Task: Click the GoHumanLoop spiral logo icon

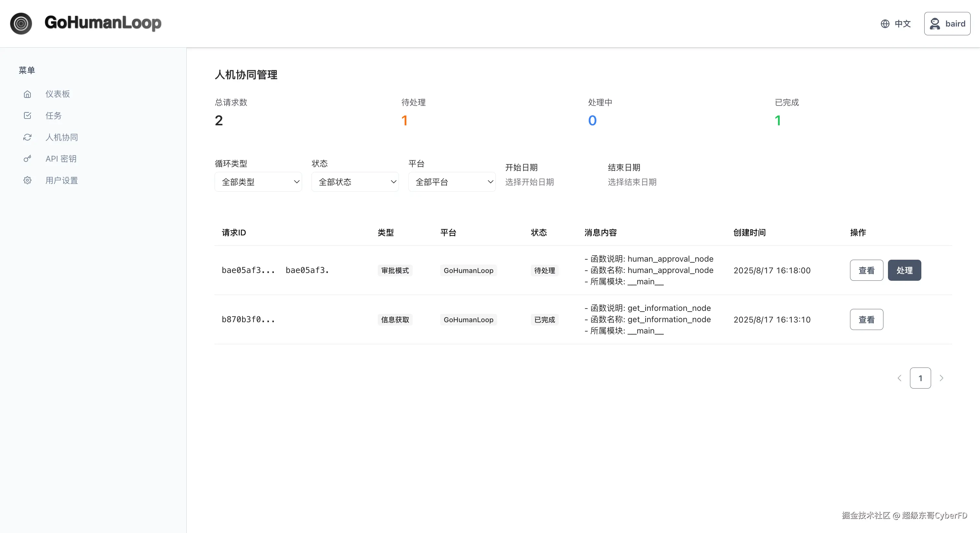Action: point(21,24)
